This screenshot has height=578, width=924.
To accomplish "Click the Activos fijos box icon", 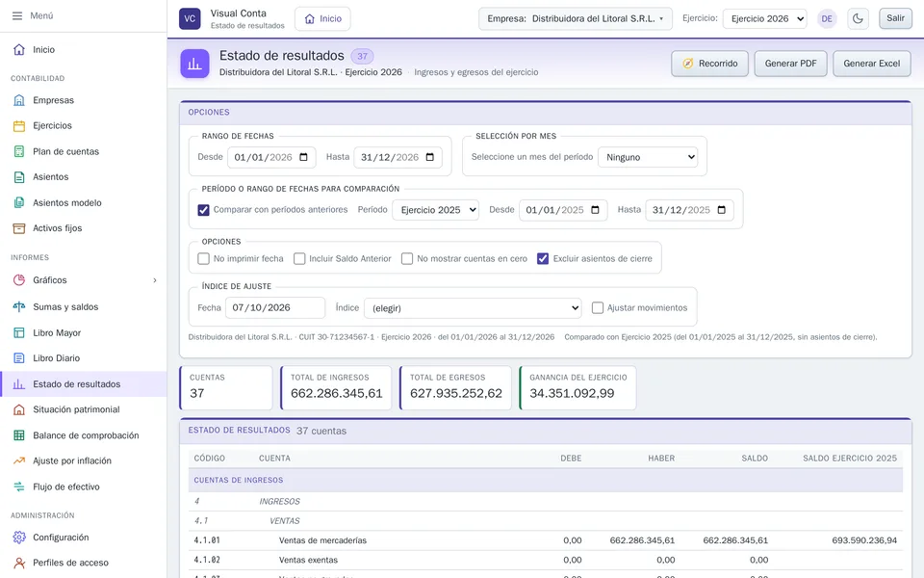I will click(x=19, y=228).
